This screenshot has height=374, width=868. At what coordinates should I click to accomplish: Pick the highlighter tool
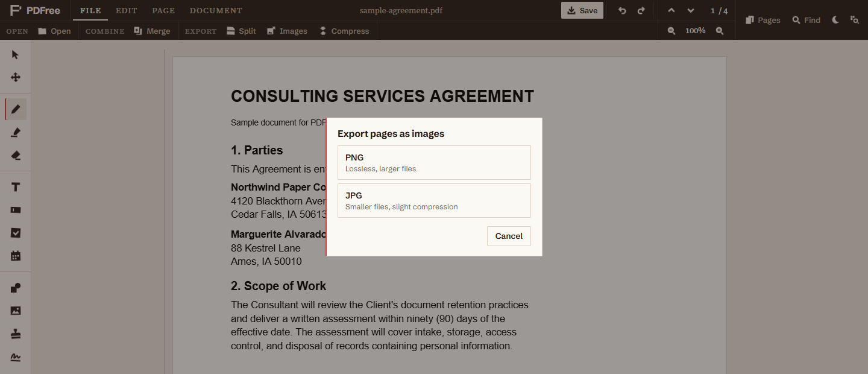(x=16, y=132)
